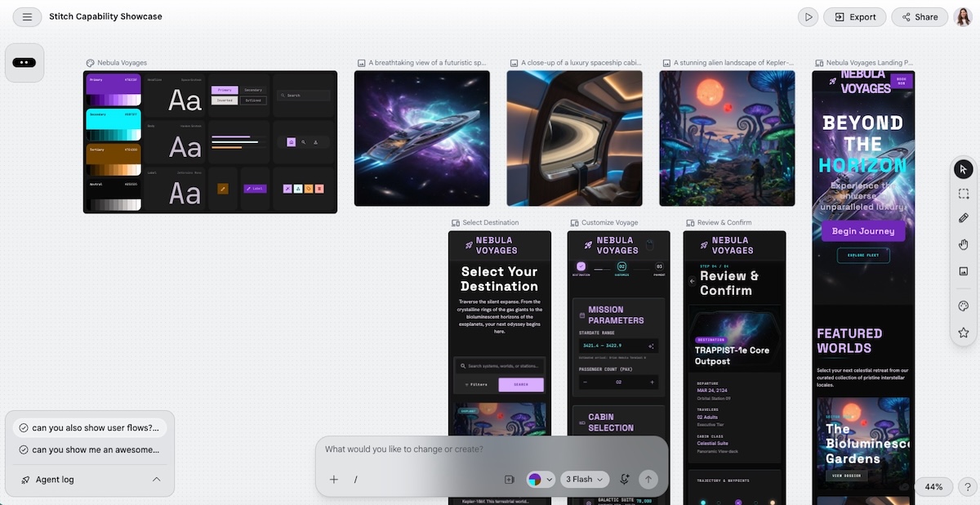Open the palette theme tool
This screenshot has height=505, width=980.
point(964,306)
